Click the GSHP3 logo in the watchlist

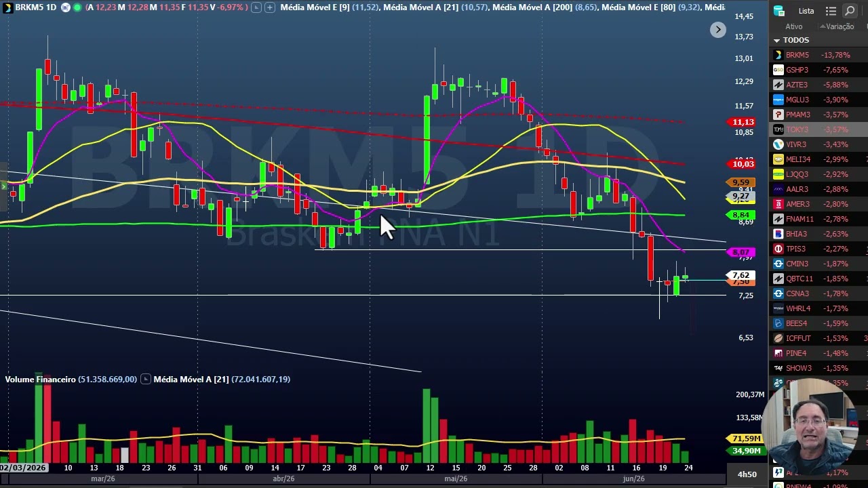pos(778,70)
